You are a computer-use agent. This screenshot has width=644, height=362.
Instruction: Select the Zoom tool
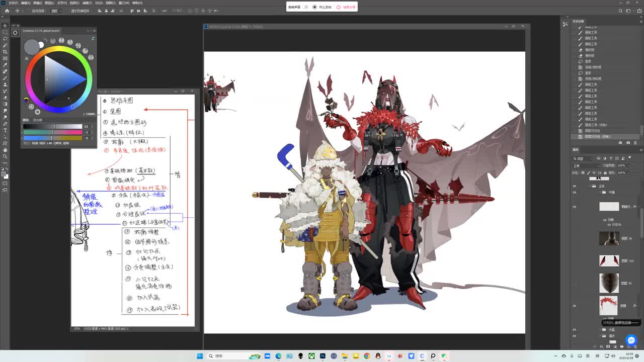pyautogui.click(x=5, y=156)
